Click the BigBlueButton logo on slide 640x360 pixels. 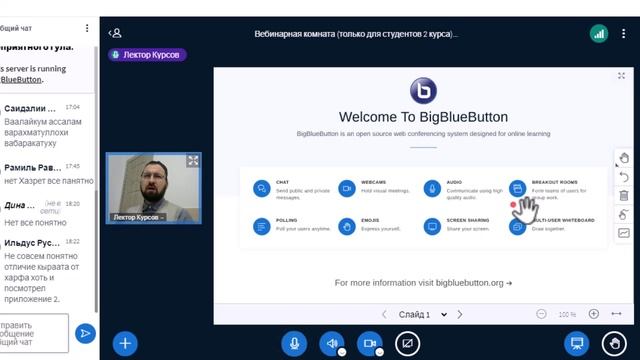coord(423,91)
